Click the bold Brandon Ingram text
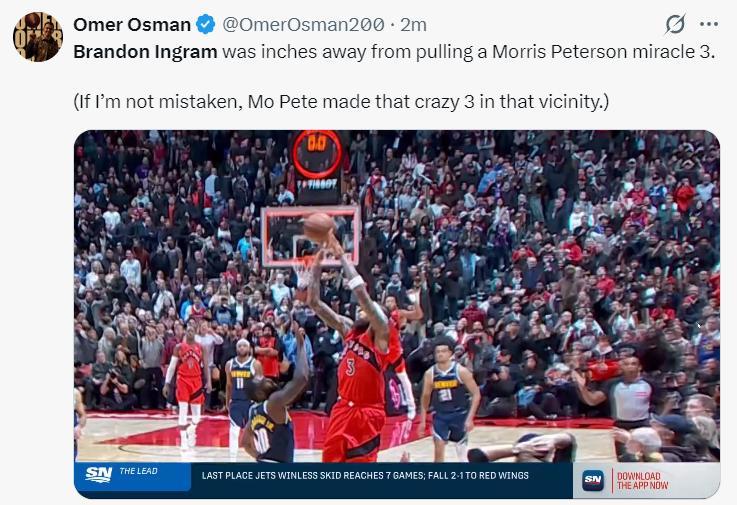The width and height of the screenshot is (737, 505). [x=145, y=51]
